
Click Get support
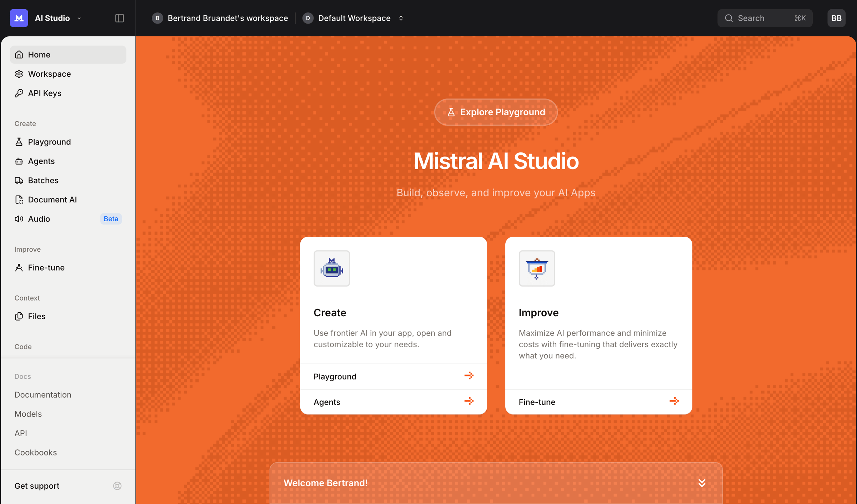click(37, 486)
